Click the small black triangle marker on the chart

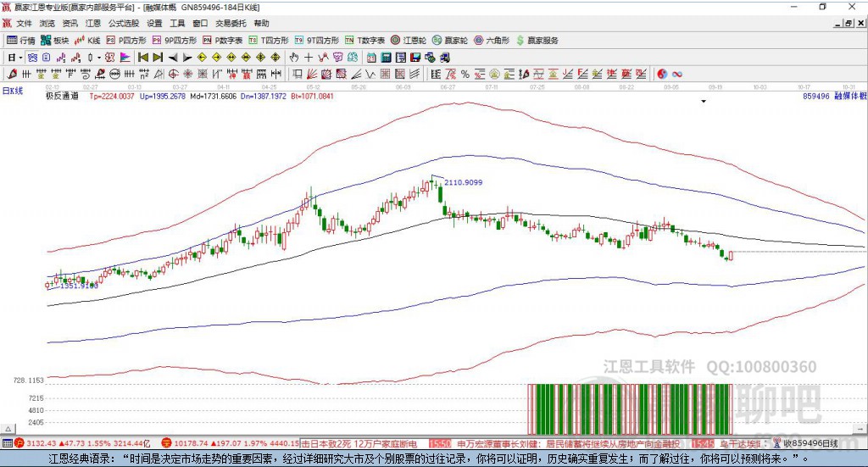pyautogui.click(x=704, y=101)
